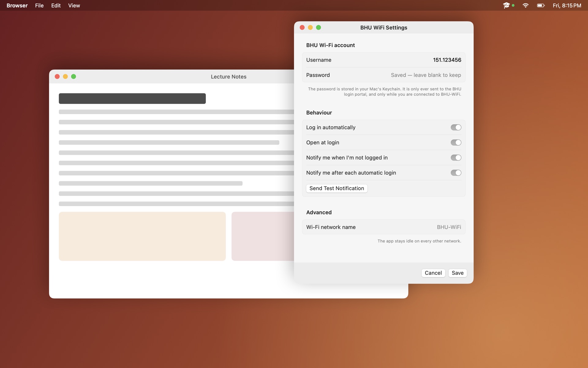This screenshot has width=588, height=368.
Task: Open the Edit menu
Action: (x=56, y=6)
